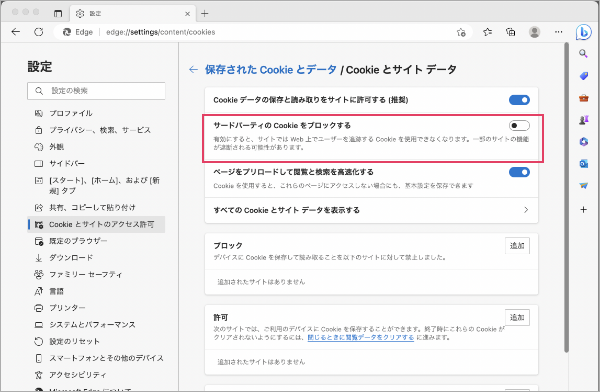Screen dimensions: 600x392
Task: Open the sidebar Outlook icon
Action: click(x=584, y=164)
